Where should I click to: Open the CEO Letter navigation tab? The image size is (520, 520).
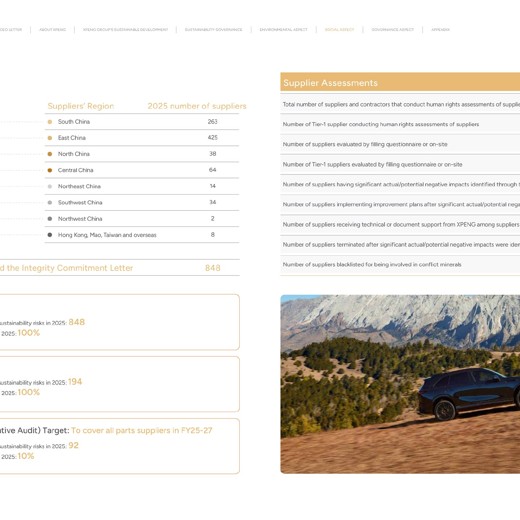click(11, 30)
